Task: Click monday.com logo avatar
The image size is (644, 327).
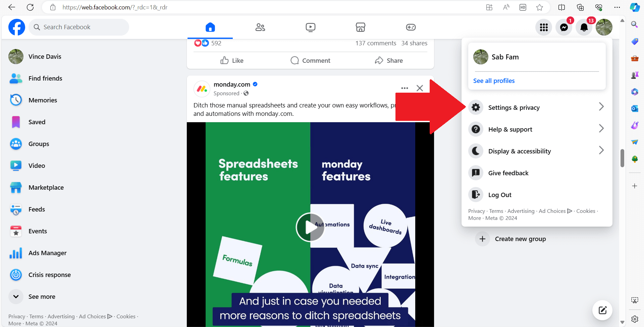Action: click(202, 89)
